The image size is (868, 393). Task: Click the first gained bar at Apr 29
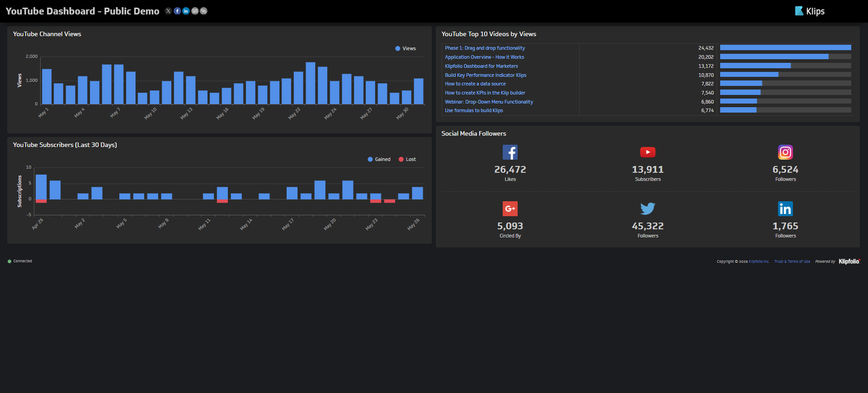point(41,187)
